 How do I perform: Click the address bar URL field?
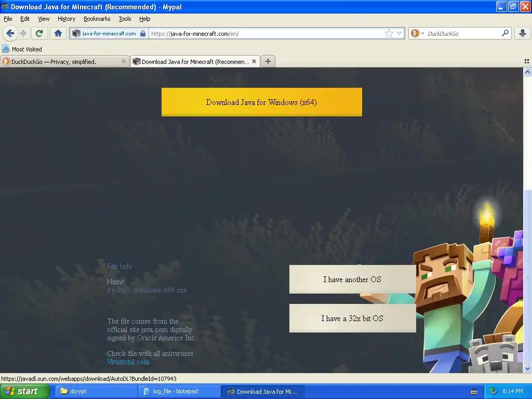[267, 33]
